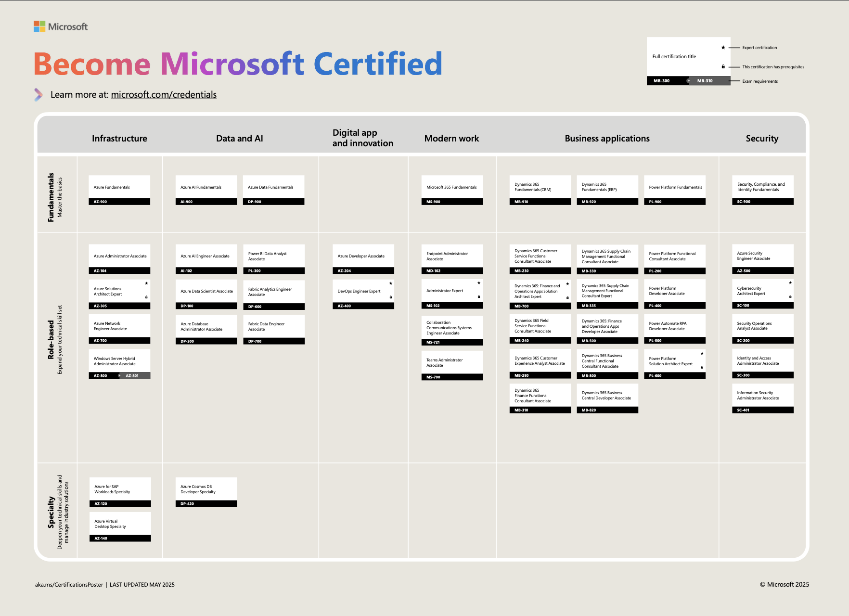Image resolution: width=849 pixels, height=616 pixels.
Task: Click the lock on Azure Solutions Architect Expert
Action: click(146, 297)
